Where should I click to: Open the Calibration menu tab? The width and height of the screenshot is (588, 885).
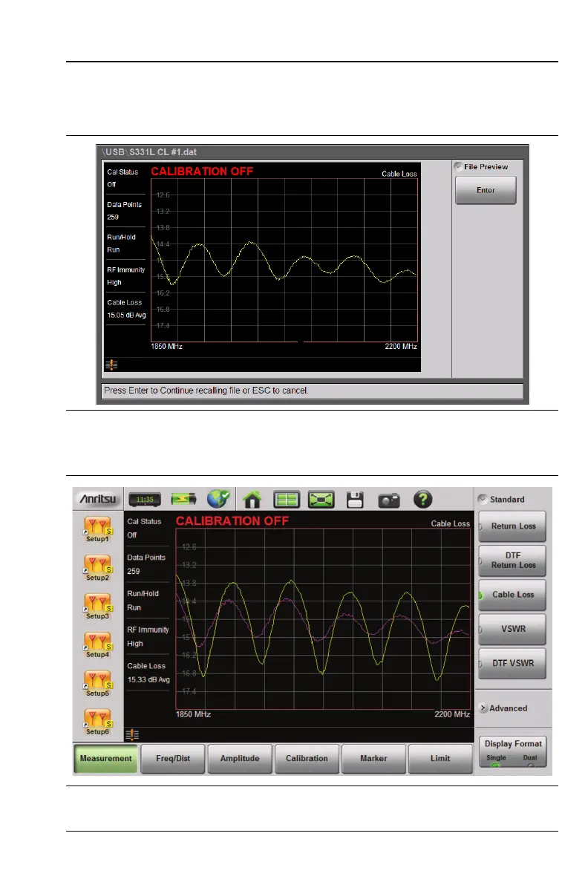[307, 759]
